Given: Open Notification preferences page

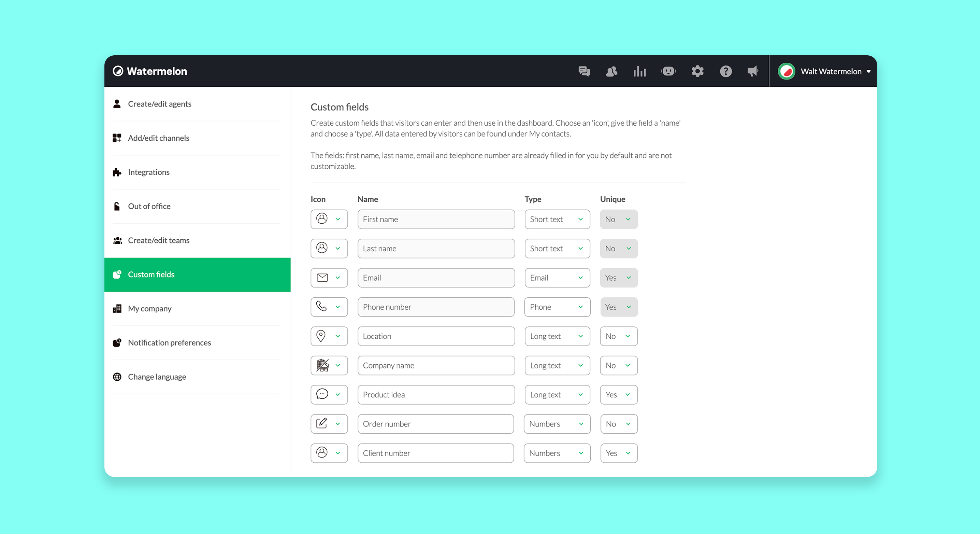Looking at the screenshot, I should click(x=169, y=342).
